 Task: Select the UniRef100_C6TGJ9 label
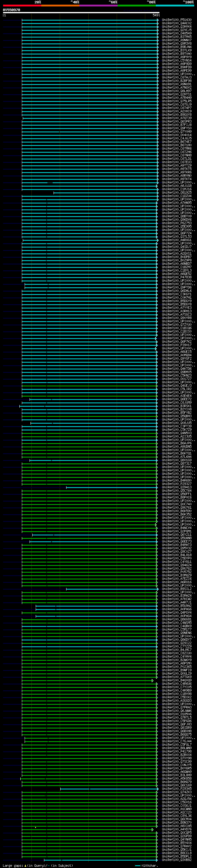(177, 104)
